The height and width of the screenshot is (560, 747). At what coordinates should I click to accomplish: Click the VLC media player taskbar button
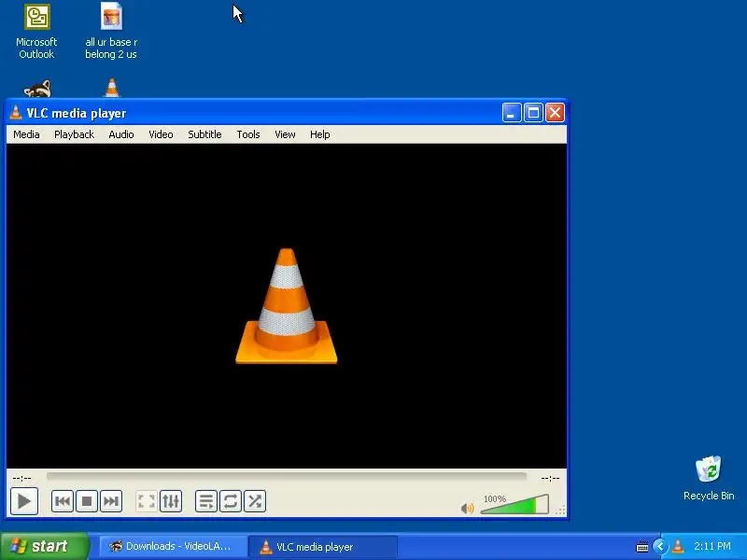coord(323,547)
